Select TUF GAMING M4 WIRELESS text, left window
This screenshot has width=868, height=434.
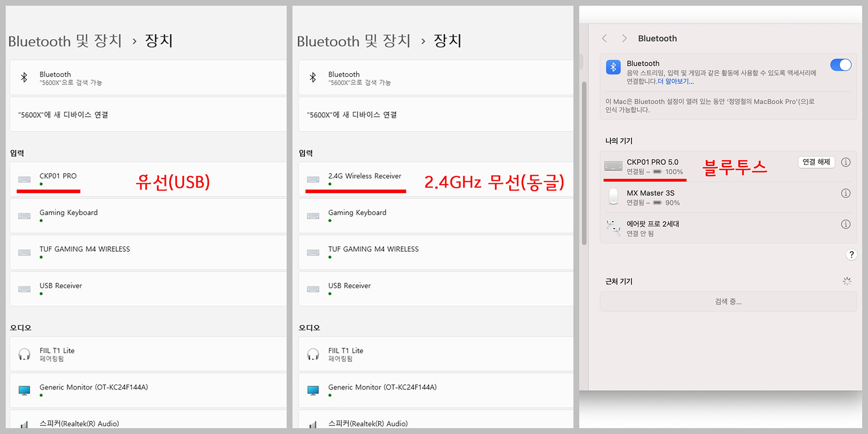coord(85,249)
